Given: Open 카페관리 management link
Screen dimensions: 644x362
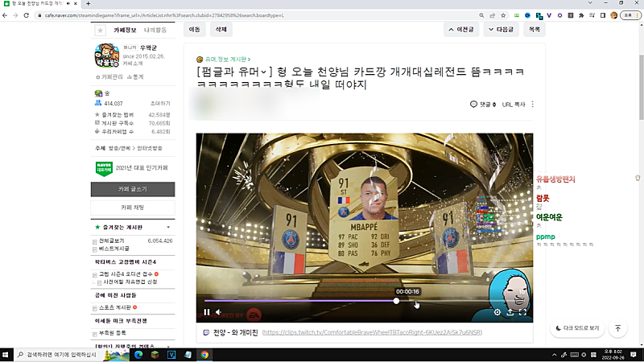Looking at the screenshot, I should [x=109, y=76].
